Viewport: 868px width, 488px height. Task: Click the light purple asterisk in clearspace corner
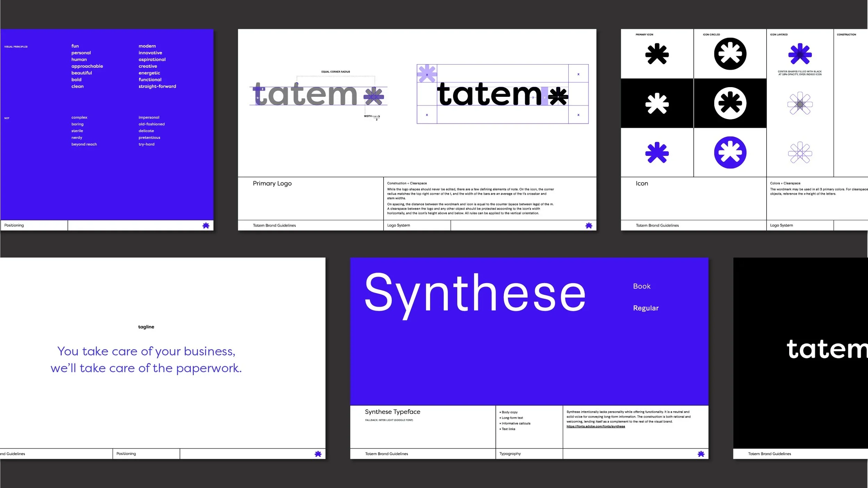(x=427, y=74)
